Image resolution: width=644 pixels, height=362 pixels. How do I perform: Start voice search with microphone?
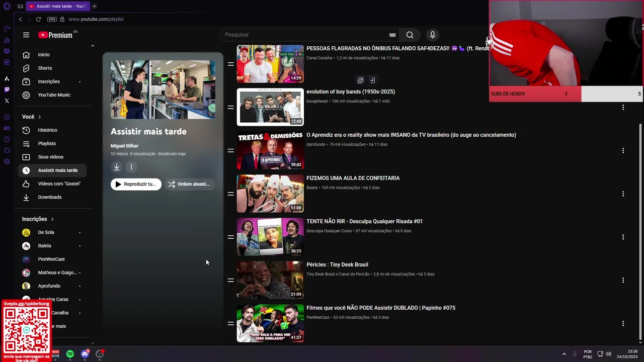pos(432,35)
